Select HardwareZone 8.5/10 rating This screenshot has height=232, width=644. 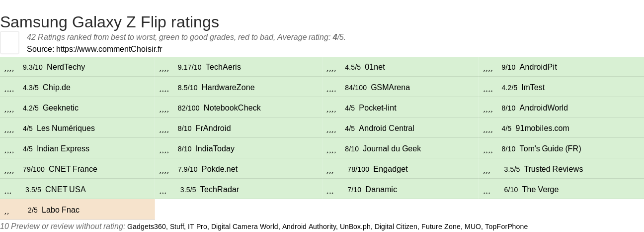click(x=239, y=88)
